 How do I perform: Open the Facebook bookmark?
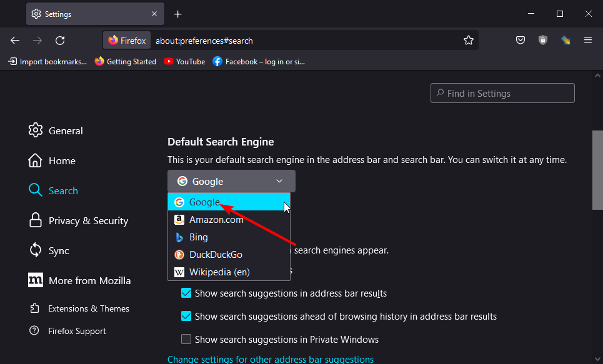click(x=259, y=62)
